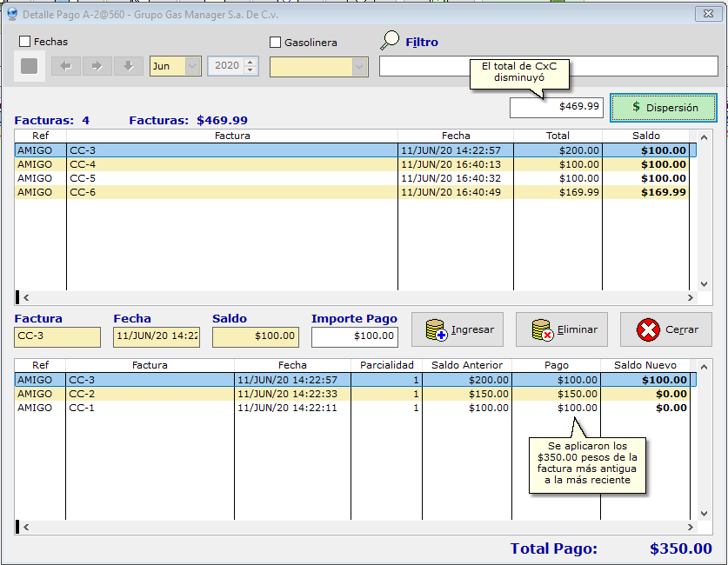Open the Jun month dropdown

coord(192,66)
